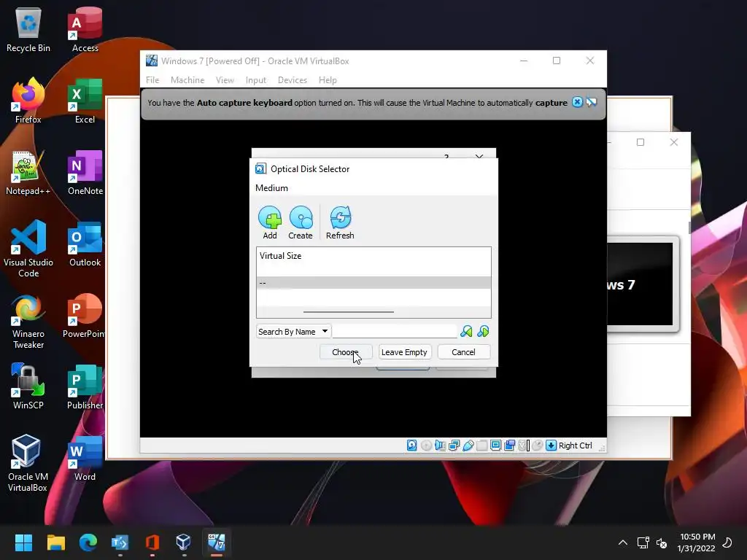Open the Devices menu
The width and height of the screenshot is (747, 560).
pos(293,80)
